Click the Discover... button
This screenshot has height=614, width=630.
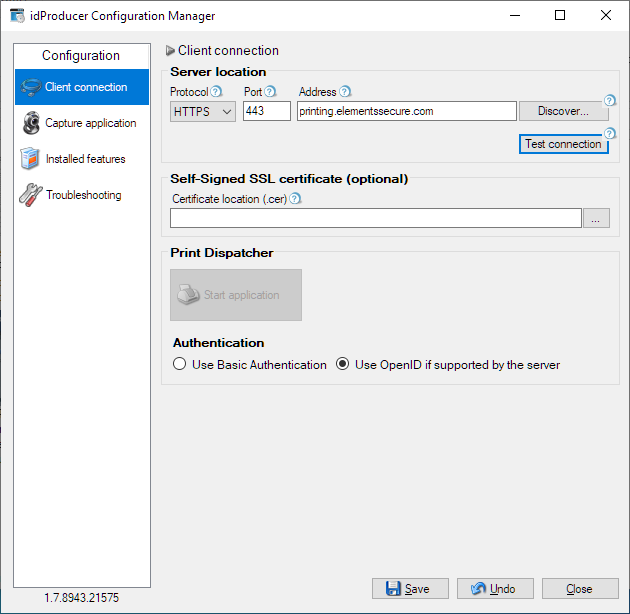[562, 111]
